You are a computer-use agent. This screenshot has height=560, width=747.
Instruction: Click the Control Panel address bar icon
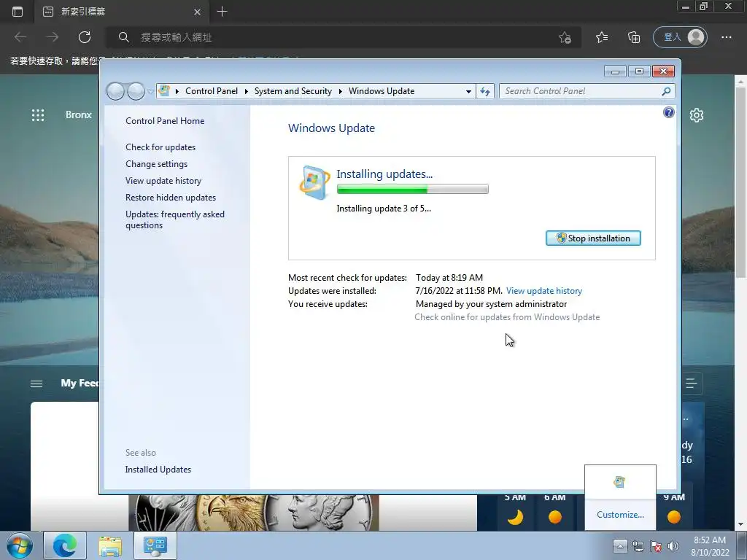coord(164,90)
